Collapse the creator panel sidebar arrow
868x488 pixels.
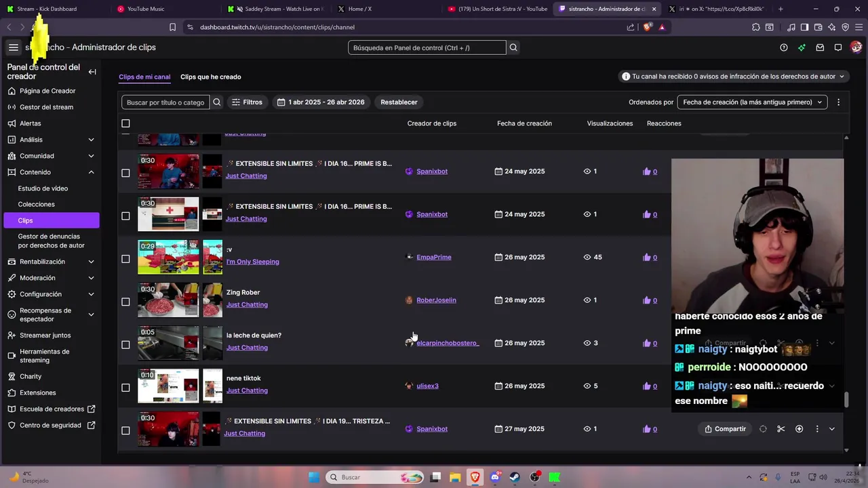(92, 72)
